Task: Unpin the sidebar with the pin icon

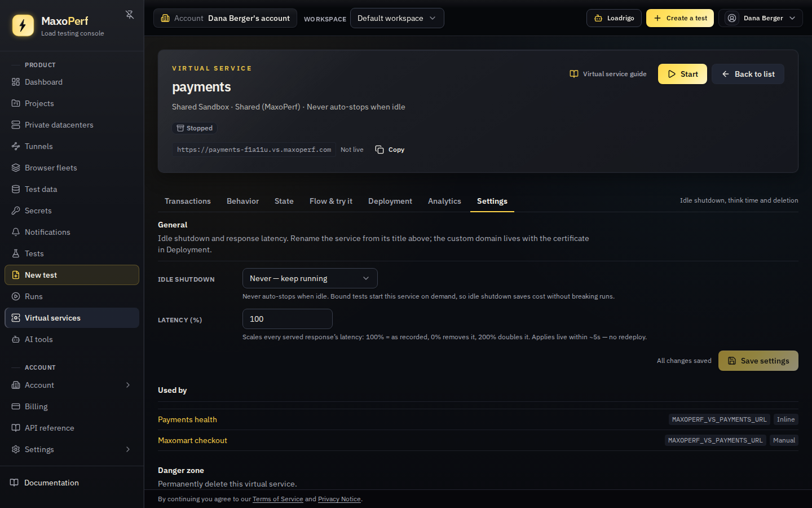Action: coord(130,15)
